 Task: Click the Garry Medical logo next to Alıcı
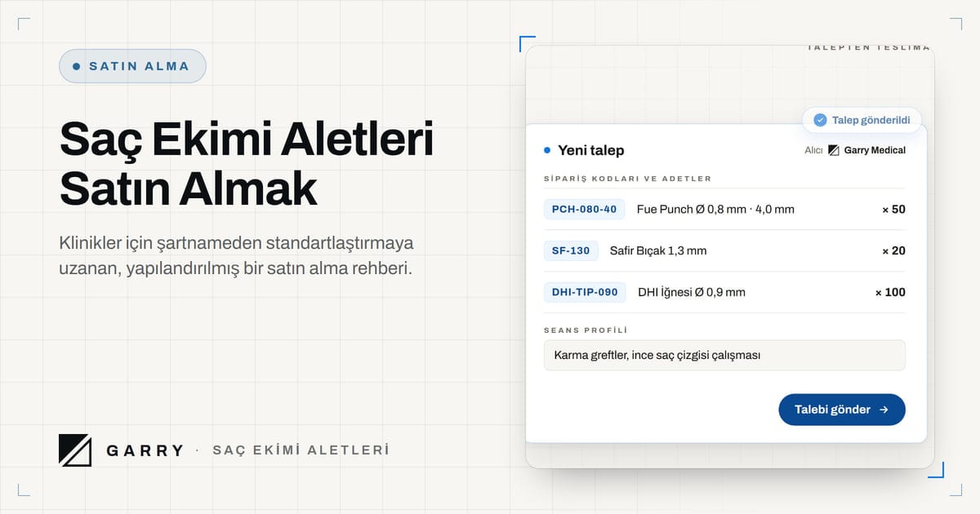click(834, 150)
